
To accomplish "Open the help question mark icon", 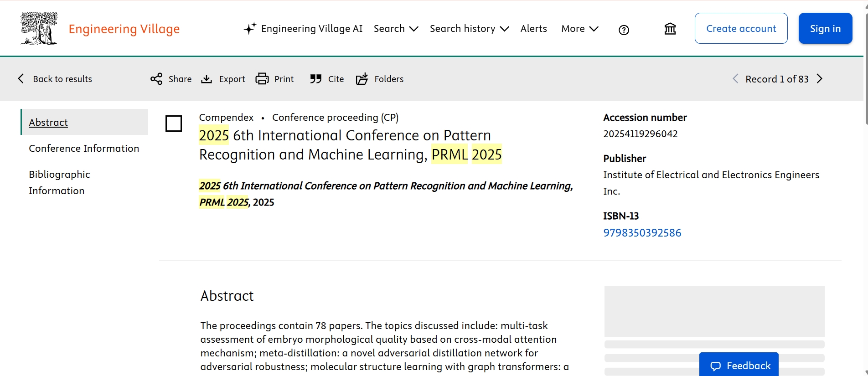I will point(624,30).
